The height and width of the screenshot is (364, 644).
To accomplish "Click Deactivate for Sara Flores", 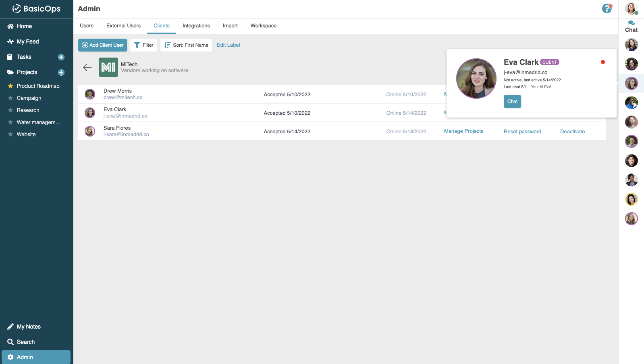I will click(572, 132).
